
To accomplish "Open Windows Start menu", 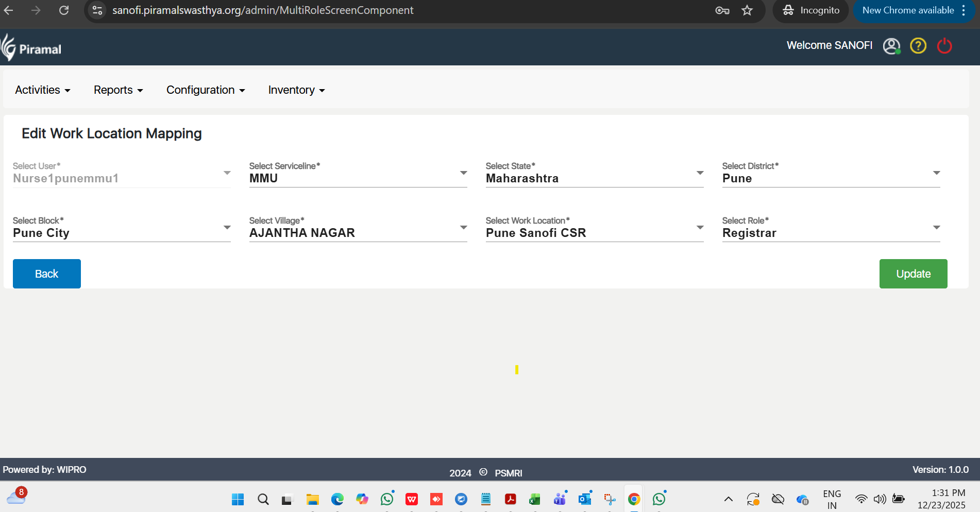I will (x=238, y=499).
